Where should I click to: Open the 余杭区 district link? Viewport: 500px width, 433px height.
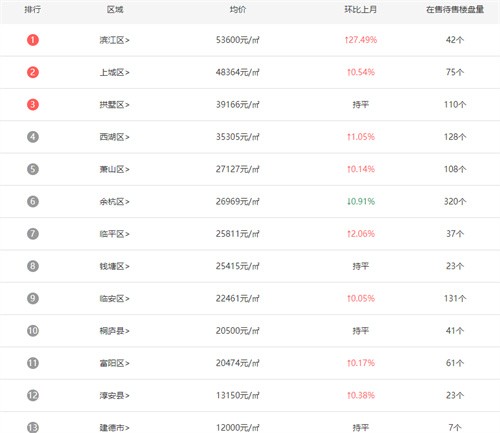(x=114, y=202)
